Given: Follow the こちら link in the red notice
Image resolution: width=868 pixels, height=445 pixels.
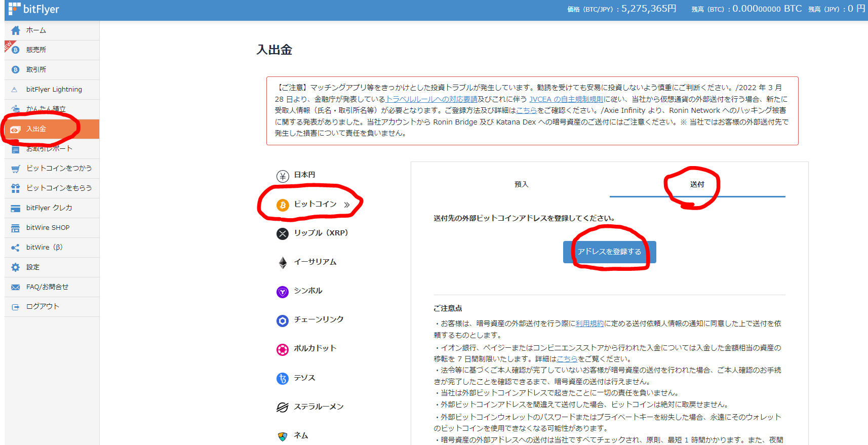Looking at the screenshot, I should point(526,110).
